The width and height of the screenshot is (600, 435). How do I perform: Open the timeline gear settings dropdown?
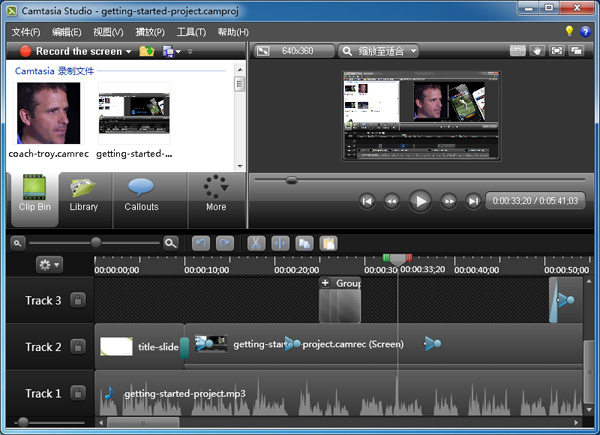click(x=49, y=264)
